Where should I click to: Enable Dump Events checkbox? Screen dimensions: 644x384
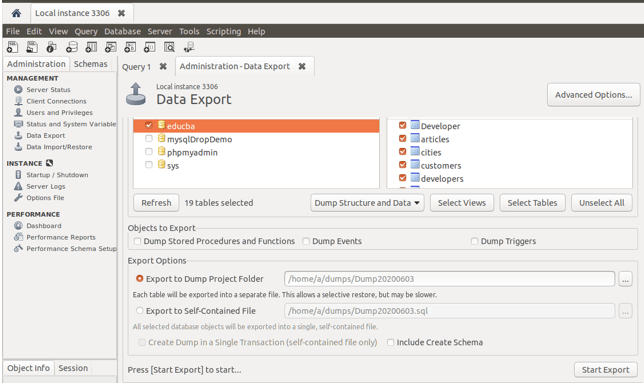tap(306, 241)
